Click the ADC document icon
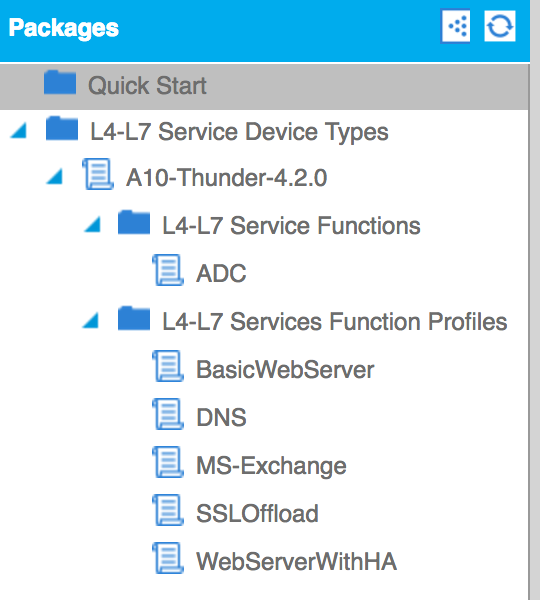 pos(168,270)
